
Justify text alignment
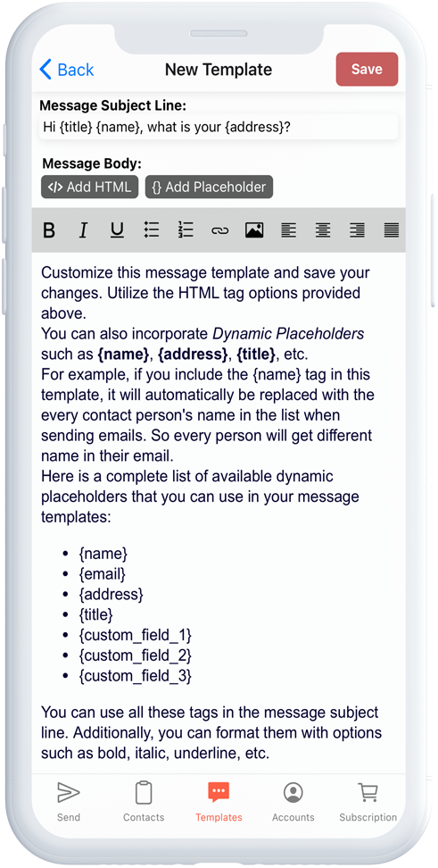click(391, 230)
